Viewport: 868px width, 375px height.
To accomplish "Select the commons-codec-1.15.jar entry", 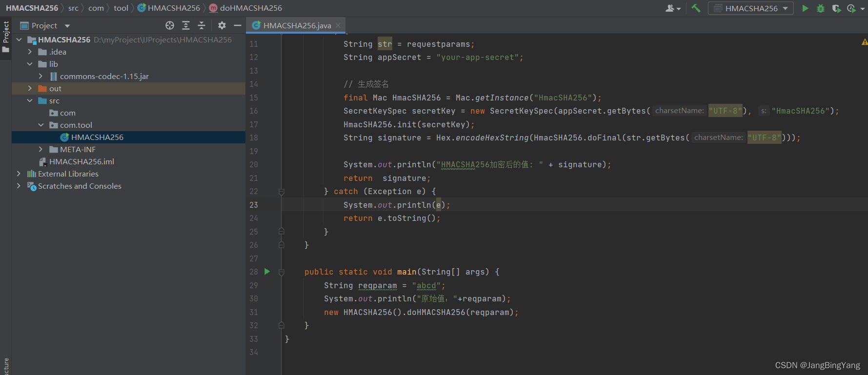I will tap(128, 76).
